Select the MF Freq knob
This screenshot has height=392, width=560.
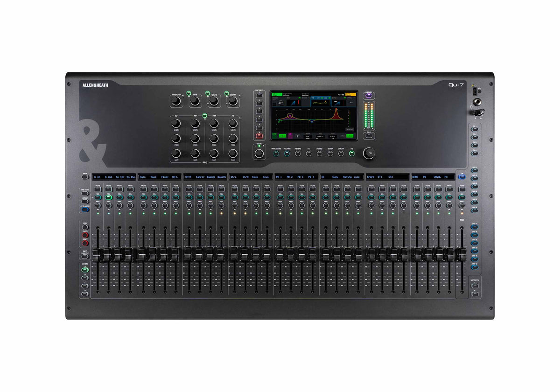coord(195,139)
